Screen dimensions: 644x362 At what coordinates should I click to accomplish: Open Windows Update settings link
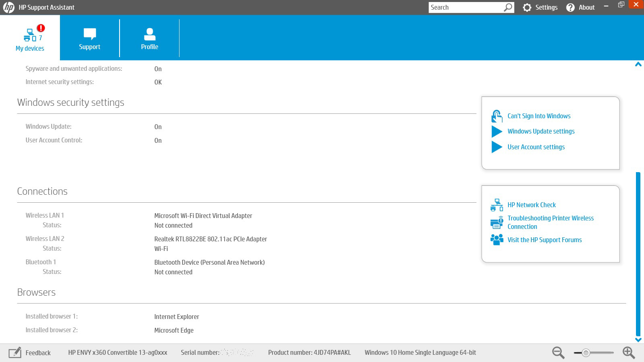point(541,132)
